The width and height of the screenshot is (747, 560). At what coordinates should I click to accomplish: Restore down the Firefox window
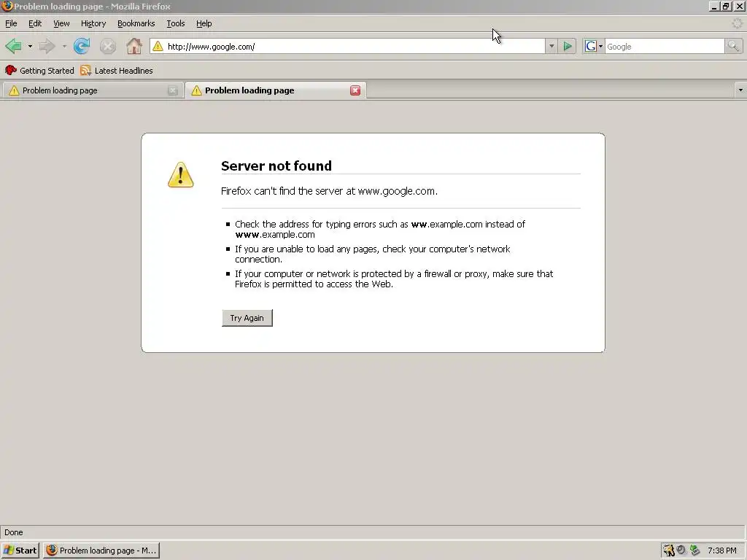pos(726,7)
